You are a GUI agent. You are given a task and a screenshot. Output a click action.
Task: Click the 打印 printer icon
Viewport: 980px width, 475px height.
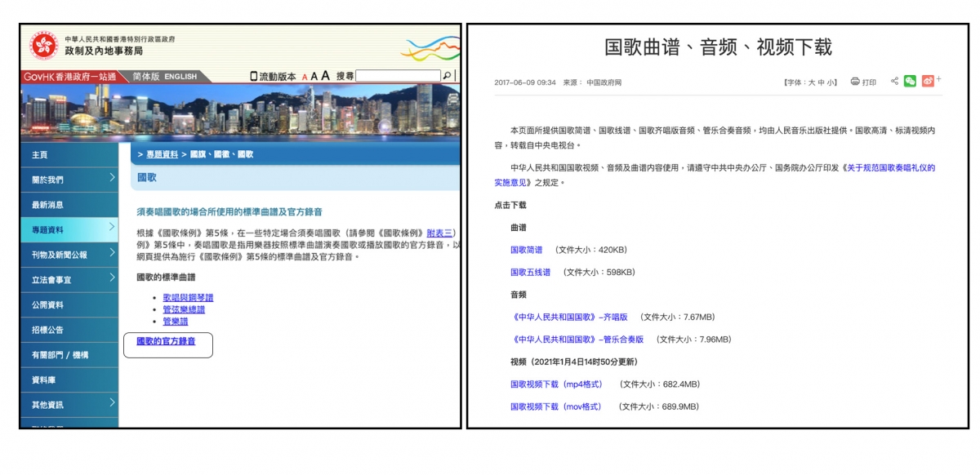[855, 81]
